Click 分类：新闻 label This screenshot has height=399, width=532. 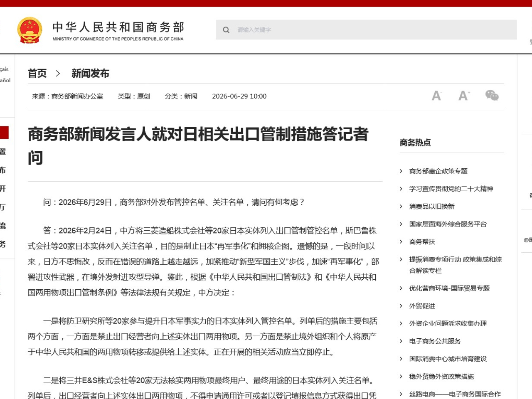(x=181, y=96)
